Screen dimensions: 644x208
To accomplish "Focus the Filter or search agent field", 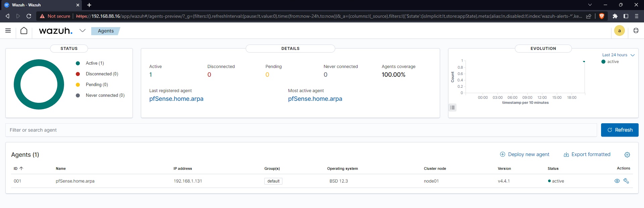I will 301,130.
